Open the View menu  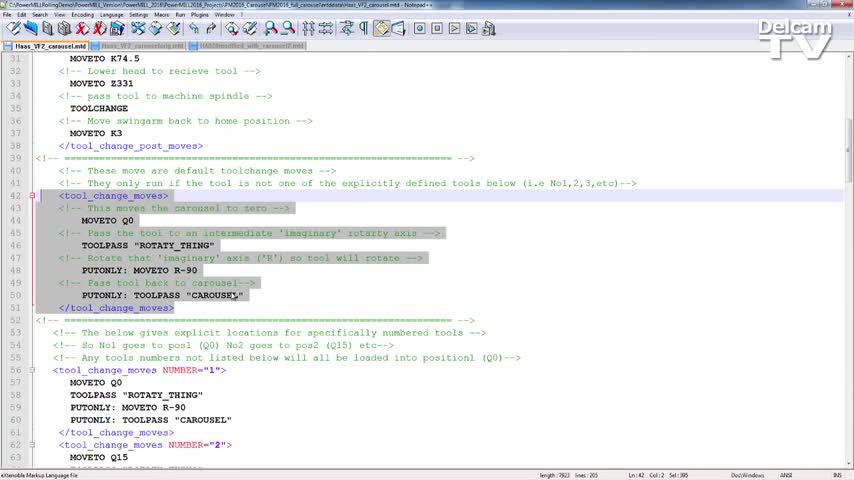pos(59,15)
